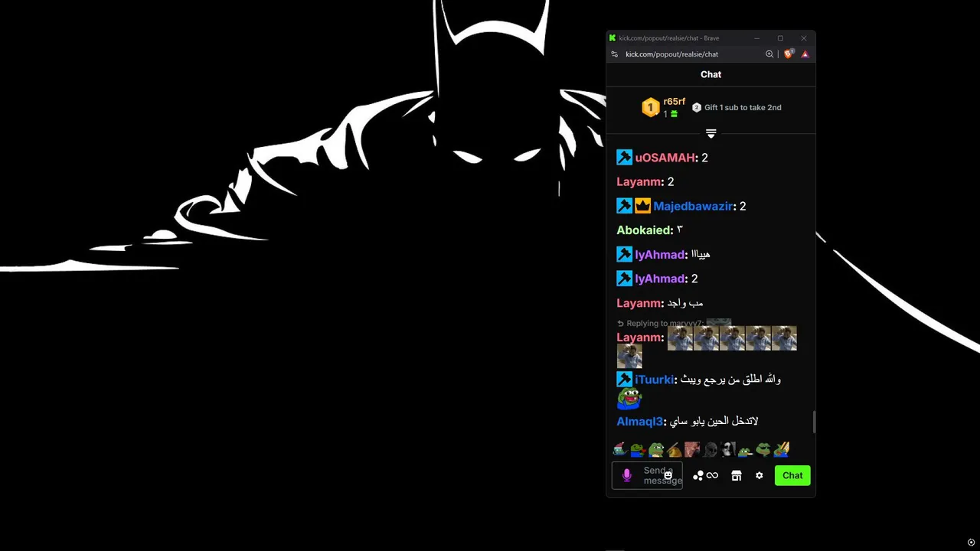Viewport: 980px width, 551px height.
Task: Open chat settings gear icon
Action: 759,476
